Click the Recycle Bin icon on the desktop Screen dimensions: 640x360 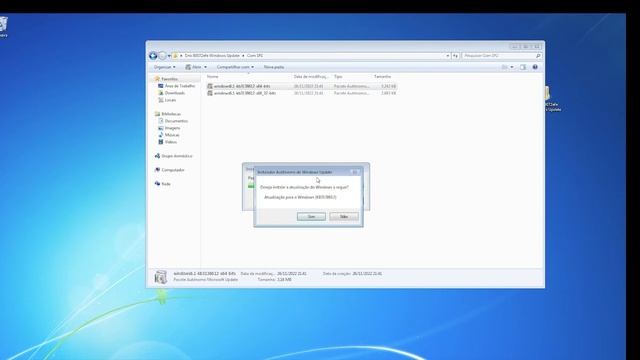3,24
